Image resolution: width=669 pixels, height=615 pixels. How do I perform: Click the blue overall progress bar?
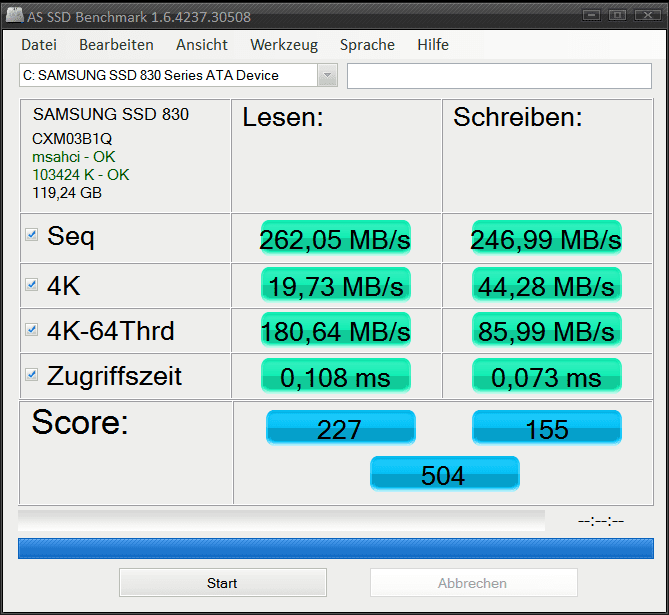(336, 548)
